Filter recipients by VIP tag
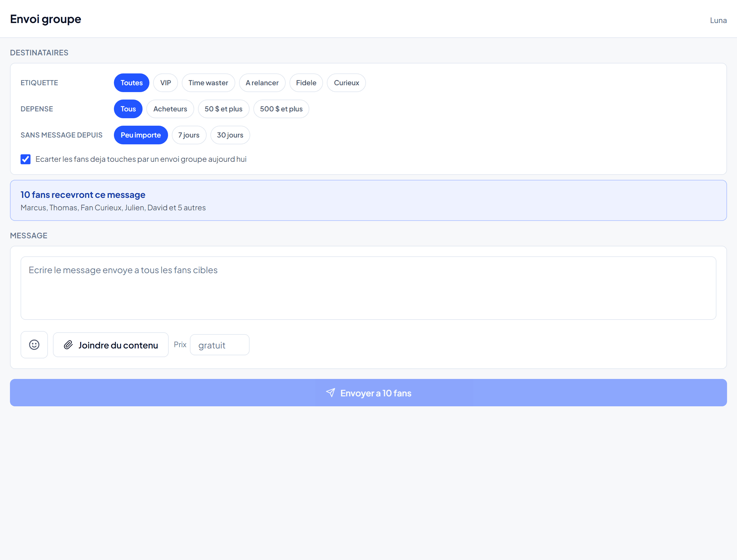Screen dimensions: 737x560 pos(165,83)
